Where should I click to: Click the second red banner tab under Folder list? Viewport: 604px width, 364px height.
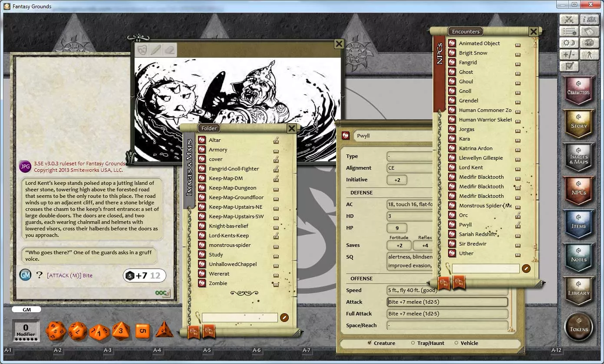point(209,332)
